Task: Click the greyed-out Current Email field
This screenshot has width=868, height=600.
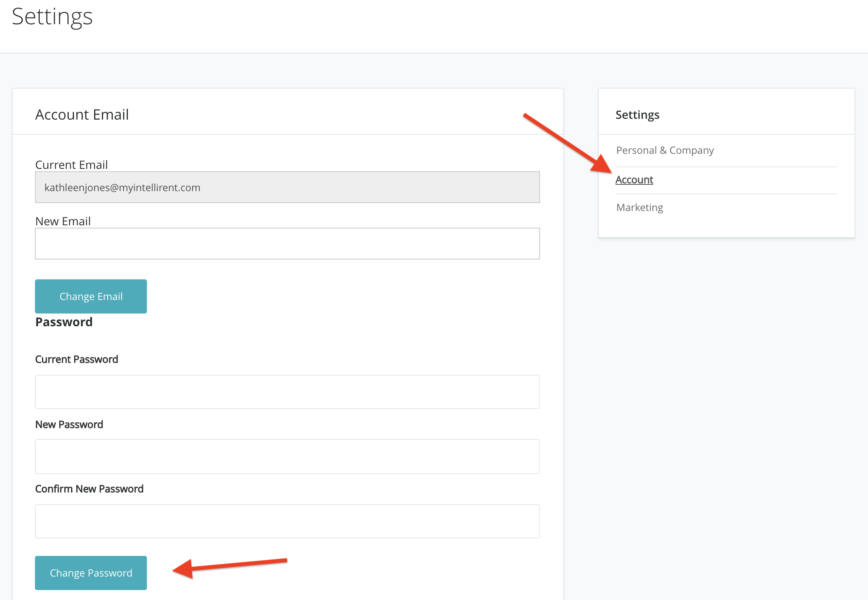Action: point(287,188)
